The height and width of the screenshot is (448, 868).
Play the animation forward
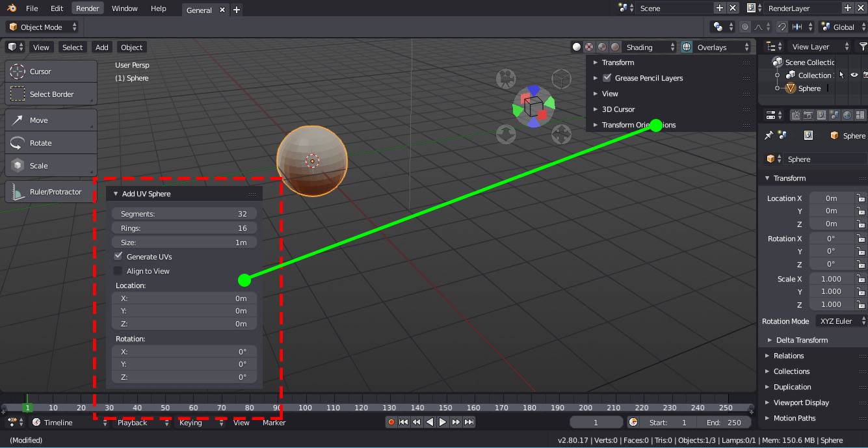(x=443, y=422)
